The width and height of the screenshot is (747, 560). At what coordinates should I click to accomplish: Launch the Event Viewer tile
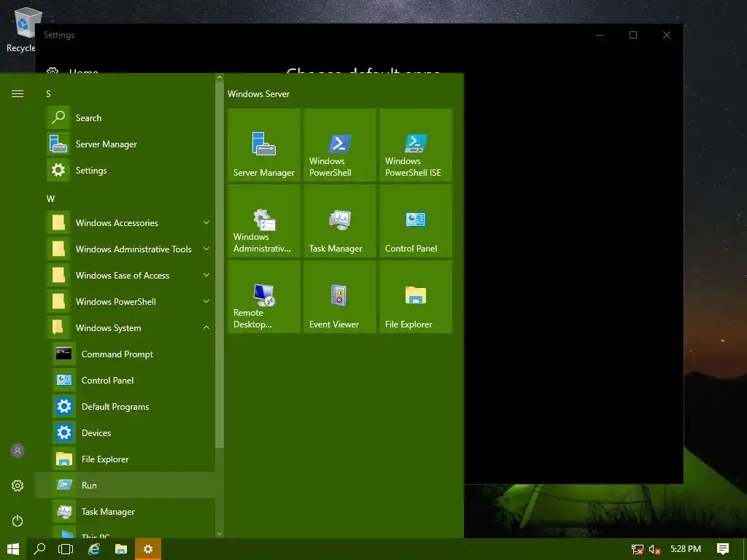[340, 296]
